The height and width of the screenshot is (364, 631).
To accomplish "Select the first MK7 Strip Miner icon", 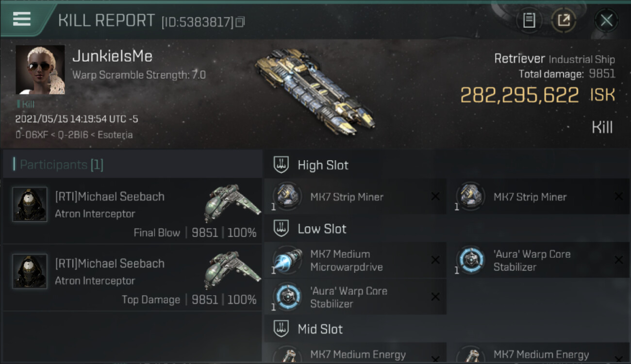I will click(287, 197).
